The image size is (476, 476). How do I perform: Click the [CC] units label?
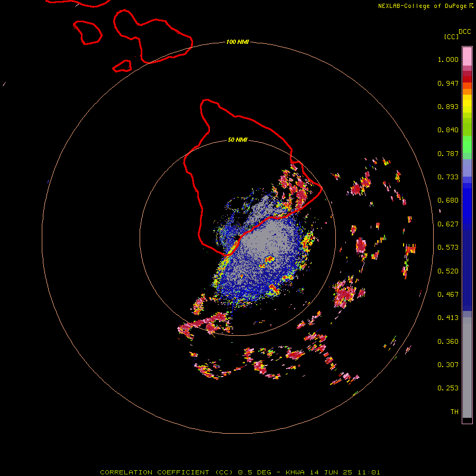(x=451, y=36)
